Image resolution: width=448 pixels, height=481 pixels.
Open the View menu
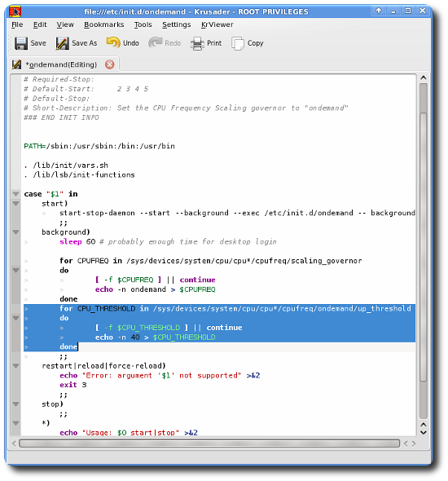tap(65, 24)
